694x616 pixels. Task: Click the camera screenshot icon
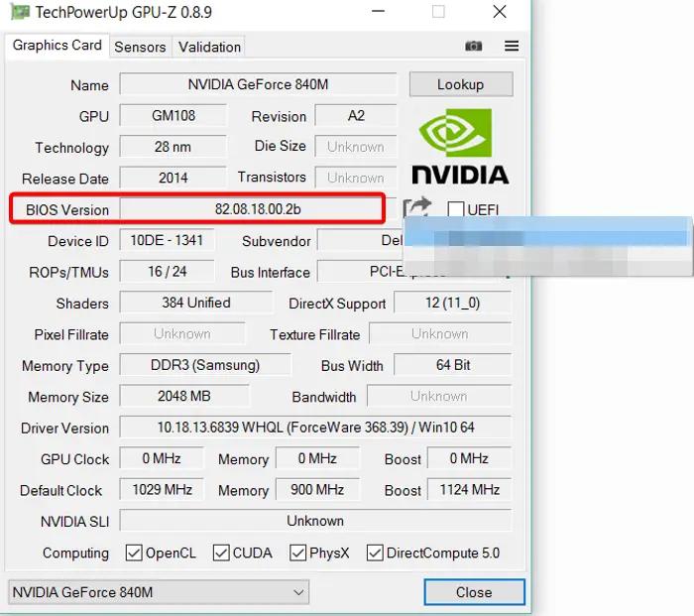tap(473, 46)
